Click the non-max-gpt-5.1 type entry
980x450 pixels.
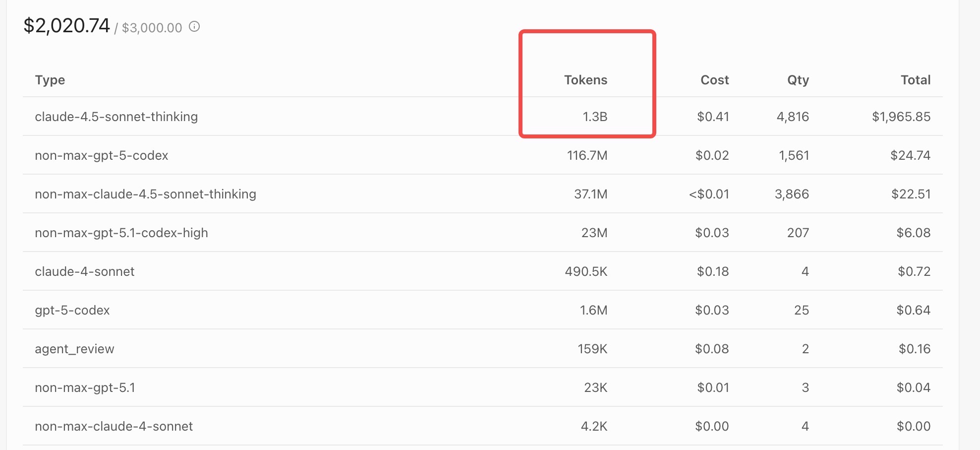click(x=85, y=387)
